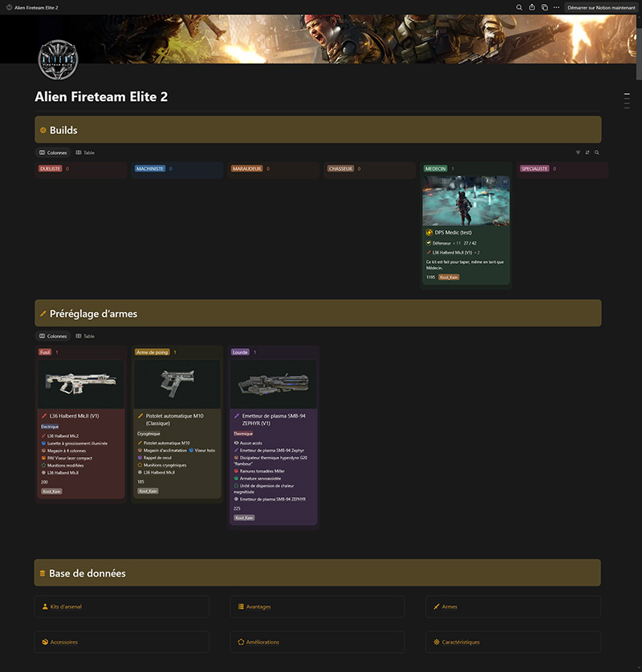Click the Base de données heading icon

(x=43, y=573)
